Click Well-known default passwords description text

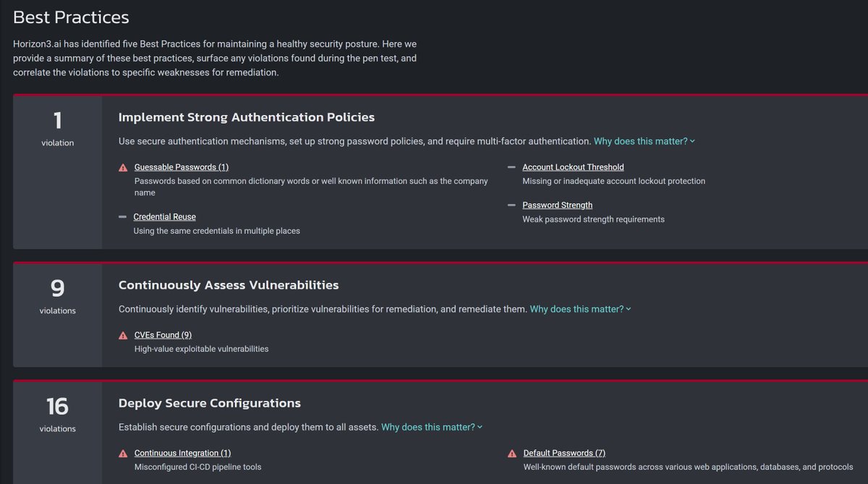click(x=688, y=467)
